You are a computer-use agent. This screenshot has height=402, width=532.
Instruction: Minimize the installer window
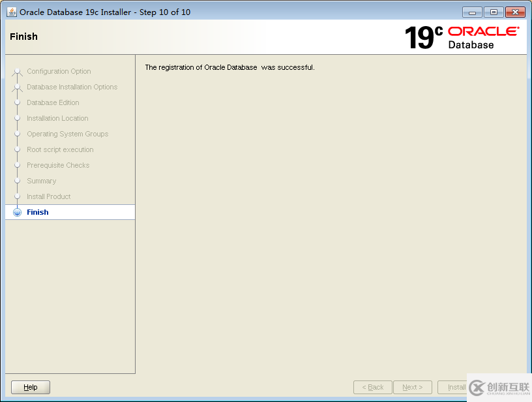(x=472, y=12)
